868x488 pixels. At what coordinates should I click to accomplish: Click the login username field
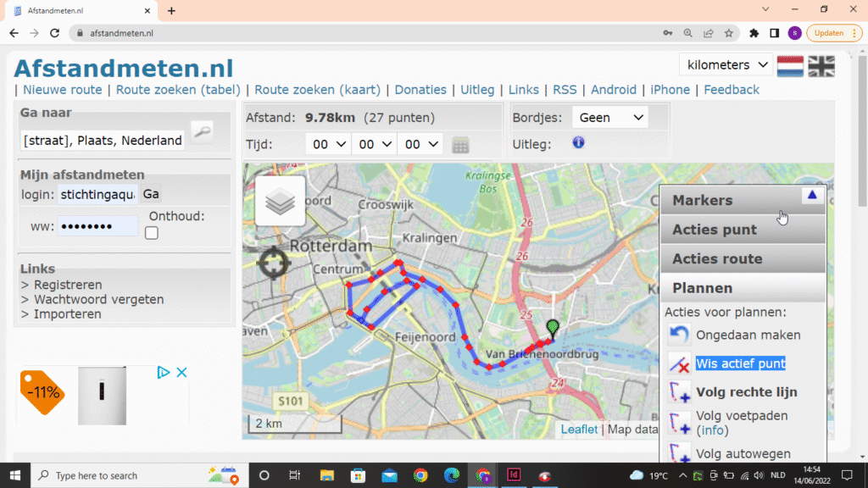97,194
